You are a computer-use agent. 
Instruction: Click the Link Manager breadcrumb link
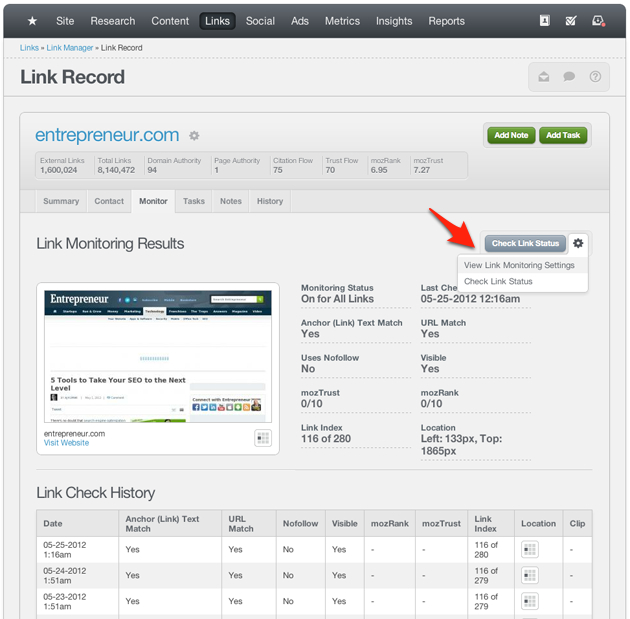pyautogui.click(x=70, y=48)
